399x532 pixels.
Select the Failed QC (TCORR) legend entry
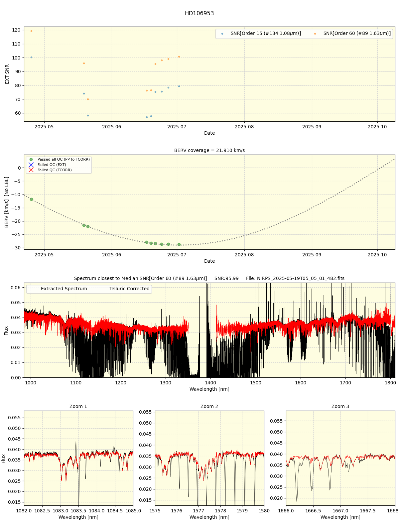50,170
